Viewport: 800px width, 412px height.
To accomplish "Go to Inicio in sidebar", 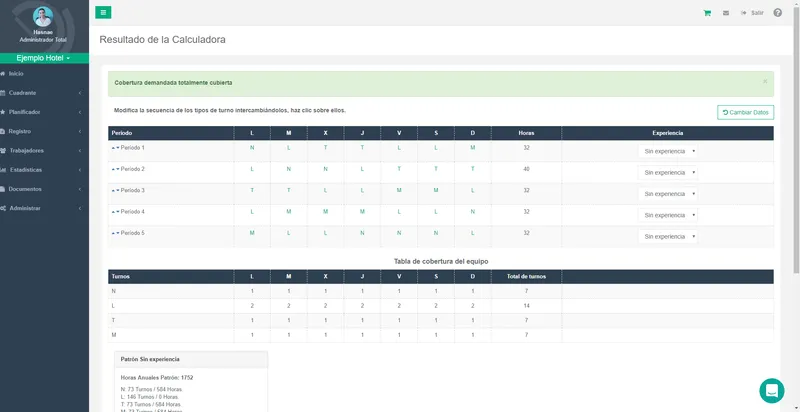I will 44,74.
